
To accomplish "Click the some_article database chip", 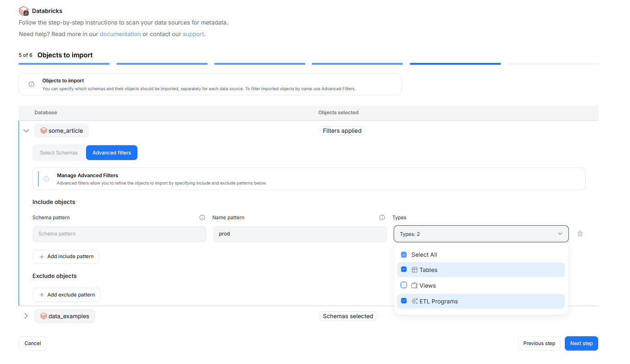I will [x=62, y=131].
